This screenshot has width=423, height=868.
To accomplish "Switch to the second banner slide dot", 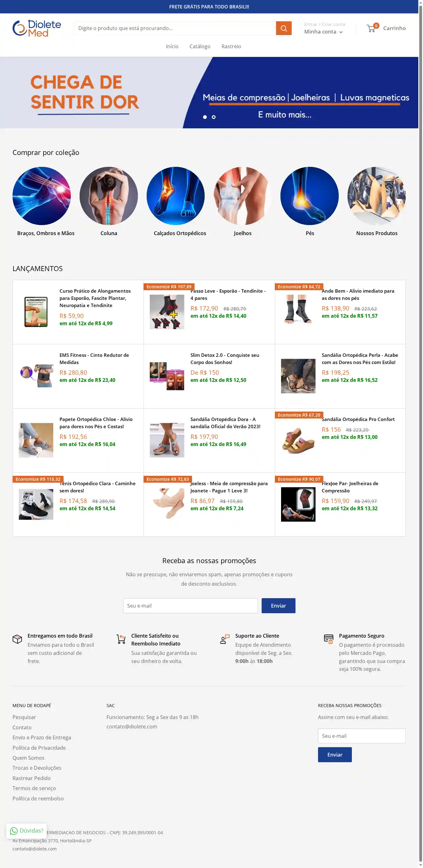I will pos(213,117).
